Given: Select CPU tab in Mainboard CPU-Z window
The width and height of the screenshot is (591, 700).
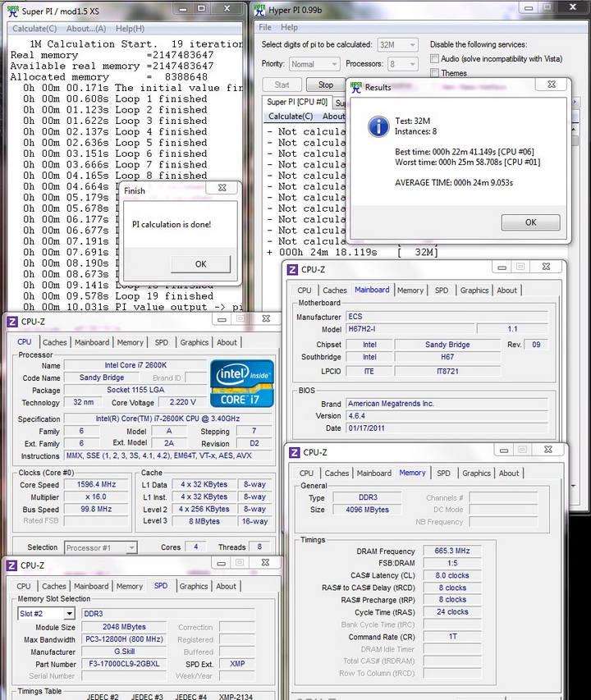Looking at the screenshot, I should pyautogui.click(x=305, y=291).
